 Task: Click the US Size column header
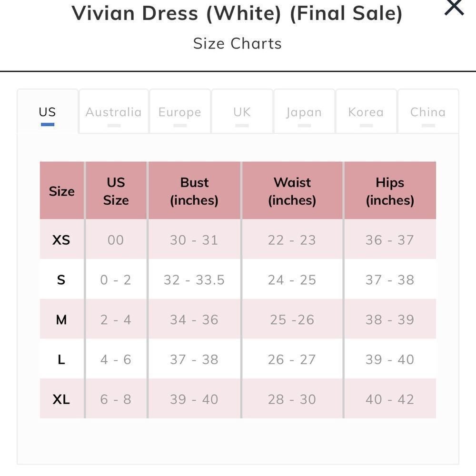pyautogui.click(x=115, y=190)
